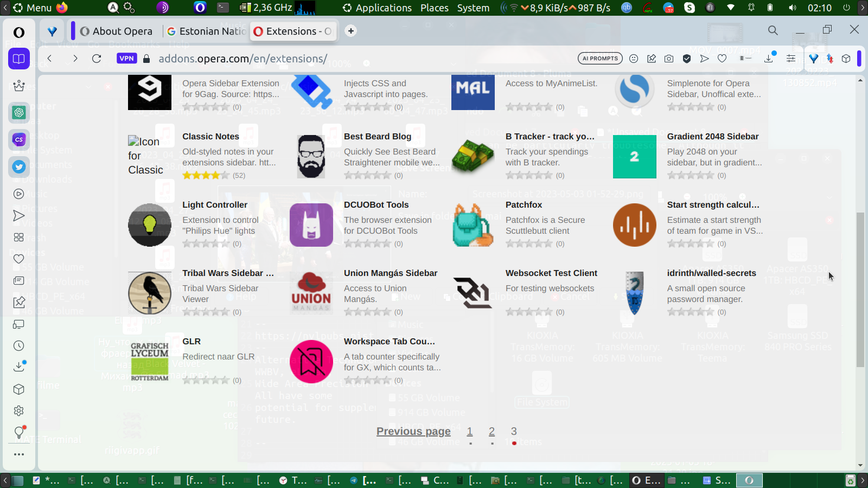Open Downloads from the left sidebar

coord(19,367)
